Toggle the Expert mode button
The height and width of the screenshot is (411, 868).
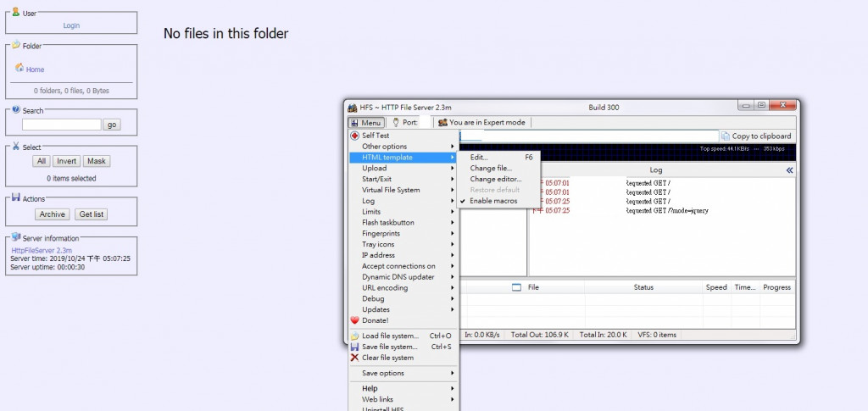pyautogui.click(x=481, y=122)
